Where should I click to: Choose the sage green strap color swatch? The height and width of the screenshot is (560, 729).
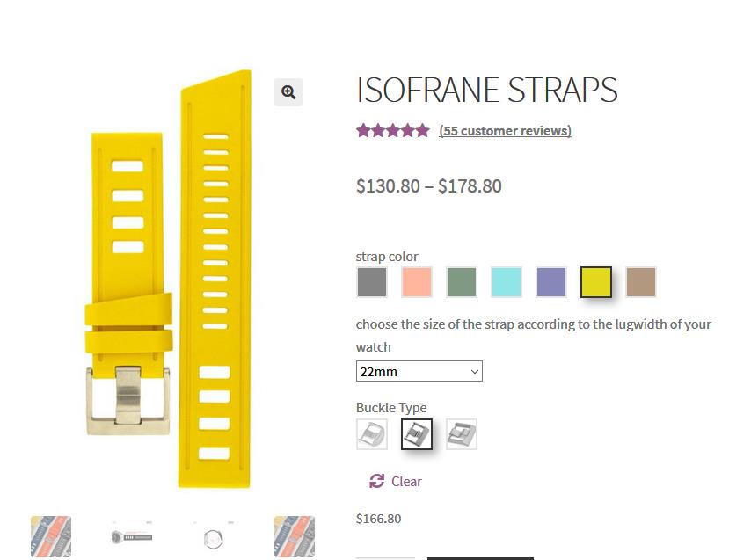coord(462,282)
